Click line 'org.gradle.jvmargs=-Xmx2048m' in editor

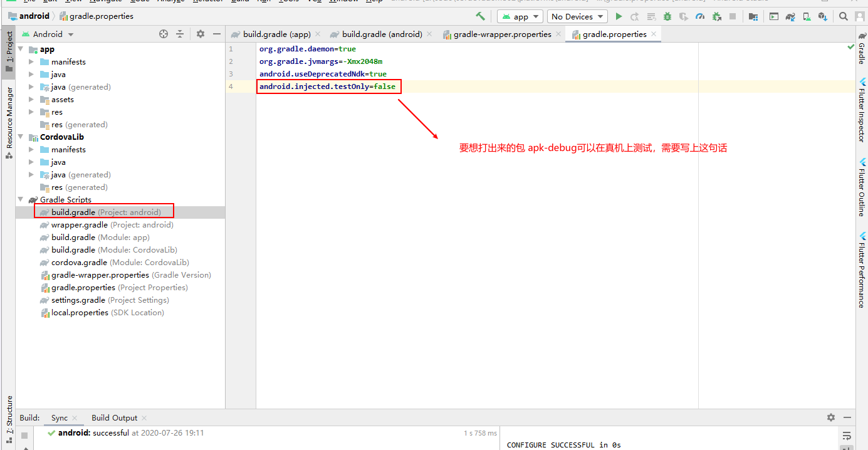pyautogui.click(x=321, y=61)
